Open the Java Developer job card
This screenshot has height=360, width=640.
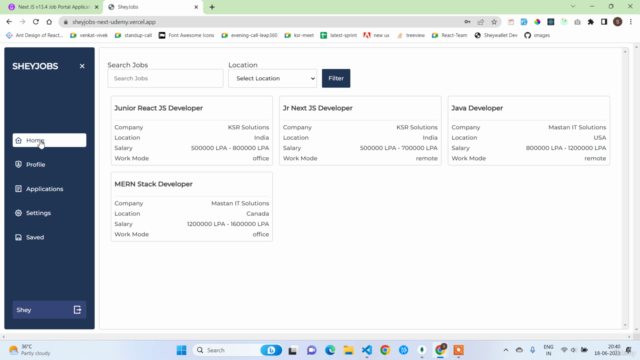tap(529, 131)
